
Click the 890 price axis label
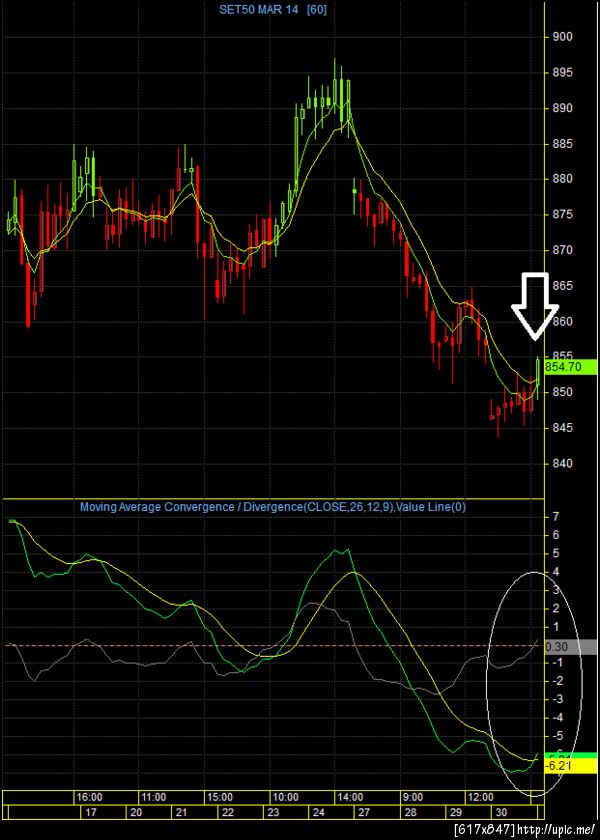coord(562,108)
